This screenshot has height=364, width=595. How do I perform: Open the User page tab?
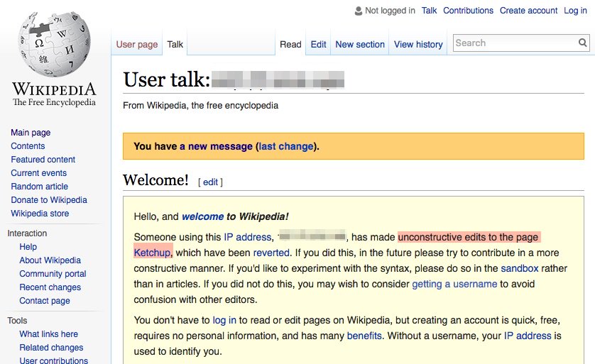click(x=136, y=45)
